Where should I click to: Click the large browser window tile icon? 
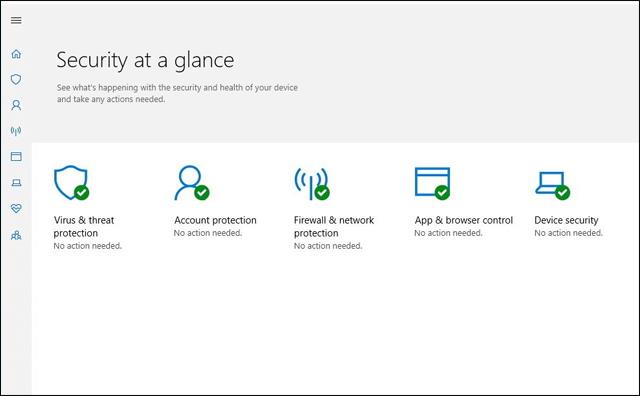(433, 183)
